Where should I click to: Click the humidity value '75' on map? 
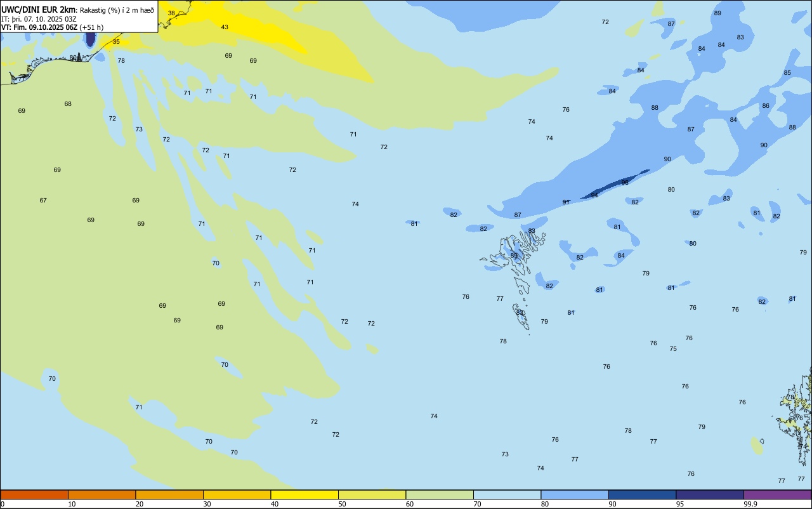(673, 348)
